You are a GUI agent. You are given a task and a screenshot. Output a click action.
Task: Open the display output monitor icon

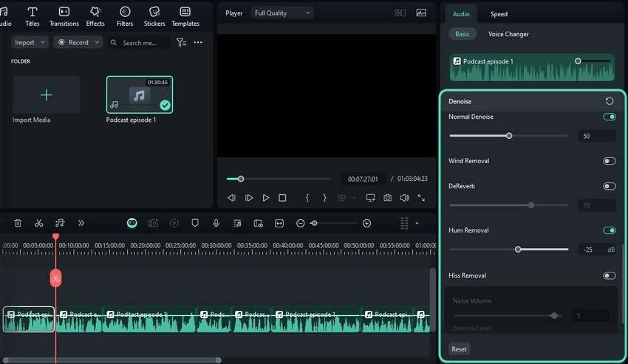pos(370,198)
